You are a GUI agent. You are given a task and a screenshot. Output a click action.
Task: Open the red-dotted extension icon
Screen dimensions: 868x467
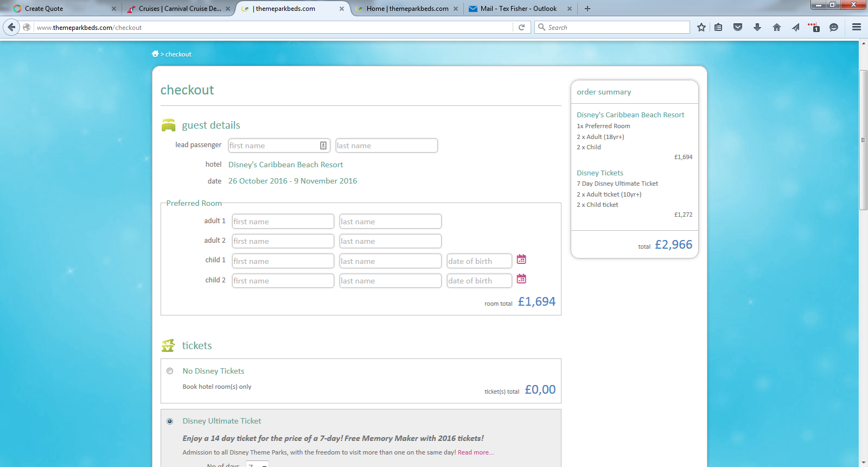pyautogui.click(x=814, y=27)
